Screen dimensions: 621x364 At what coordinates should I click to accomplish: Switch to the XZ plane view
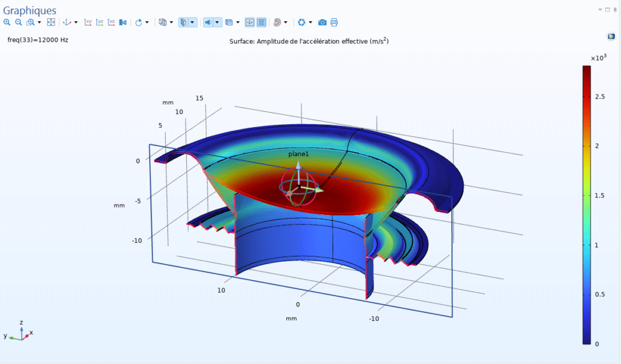112,22
